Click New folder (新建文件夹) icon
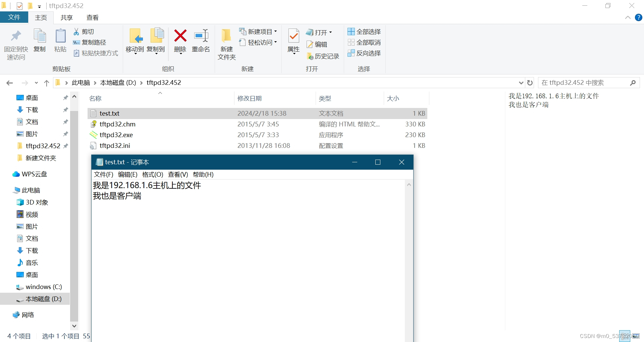The height and width of the screenshot is (342, 644). [226, 36]
